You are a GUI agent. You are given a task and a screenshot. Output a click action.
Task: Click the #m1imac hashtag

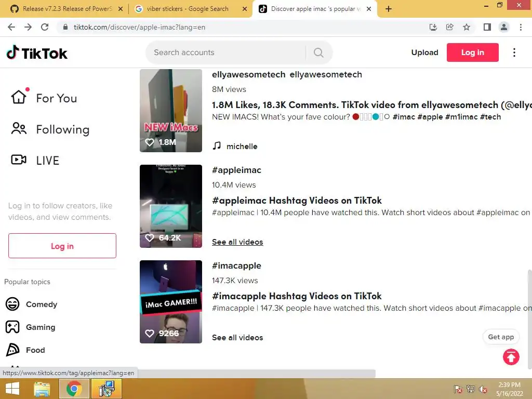pyautogui.click(x=461, y=117)
